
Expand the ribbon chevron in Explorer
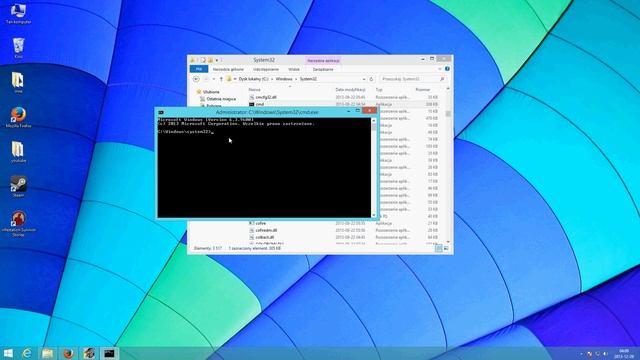440,69
